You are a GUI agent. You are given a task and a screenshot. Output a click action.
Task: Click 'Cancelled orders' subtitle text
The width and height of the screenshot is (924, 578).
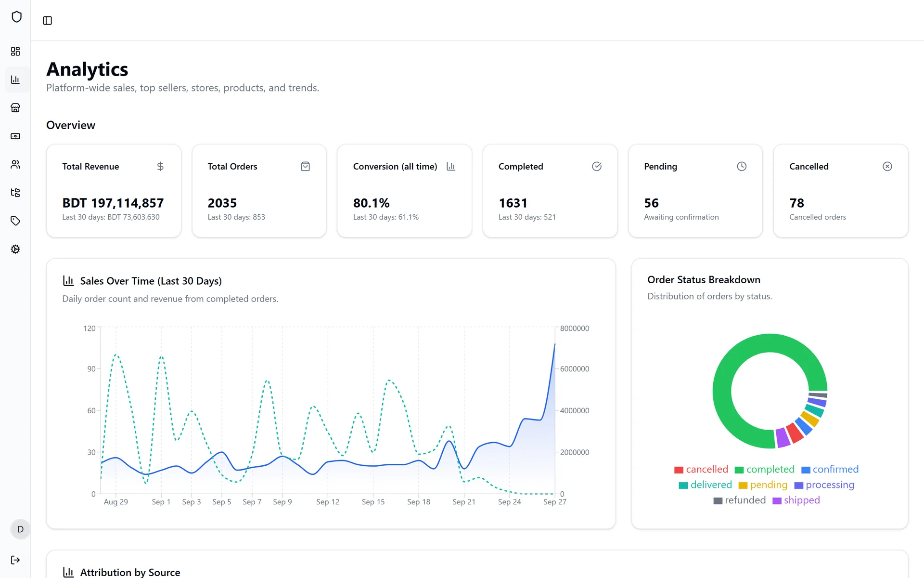click(818, 217)
